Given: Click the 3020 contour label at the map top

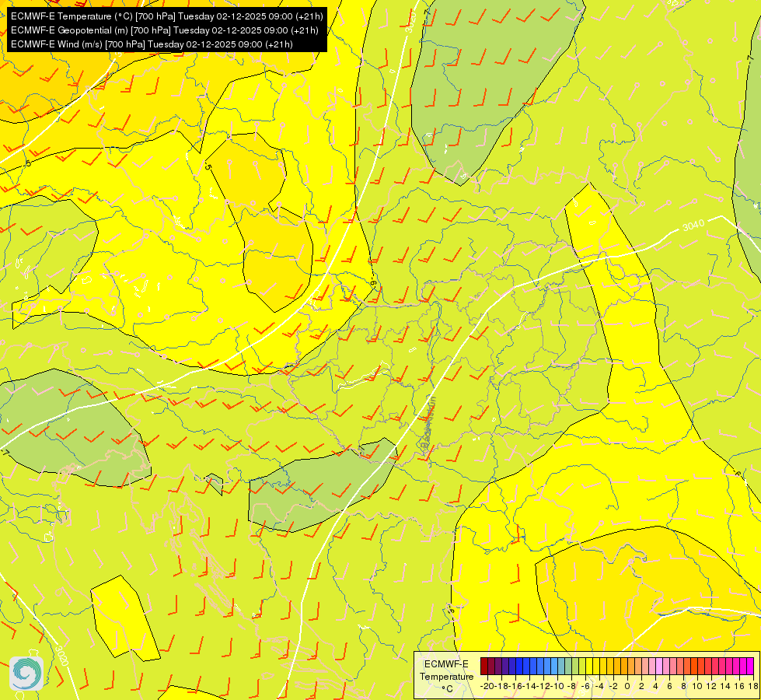Looking at the screenshot, I should (x=410, y=23).
